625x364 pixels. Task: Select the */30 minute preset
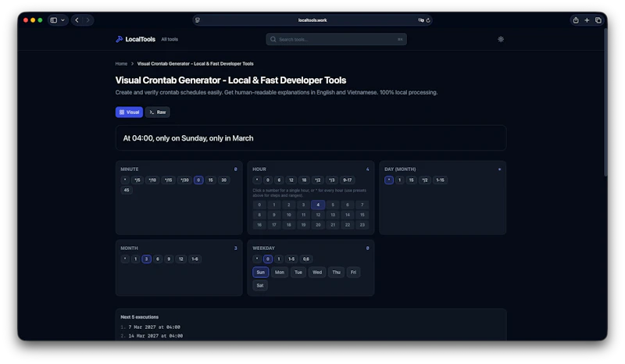point(184,180)
